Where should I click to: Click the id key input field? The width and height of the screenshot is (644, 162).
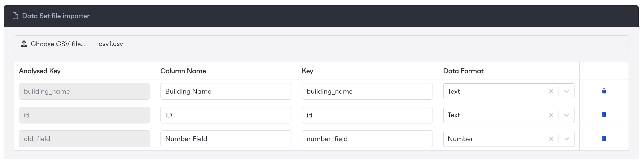[367, 115]
